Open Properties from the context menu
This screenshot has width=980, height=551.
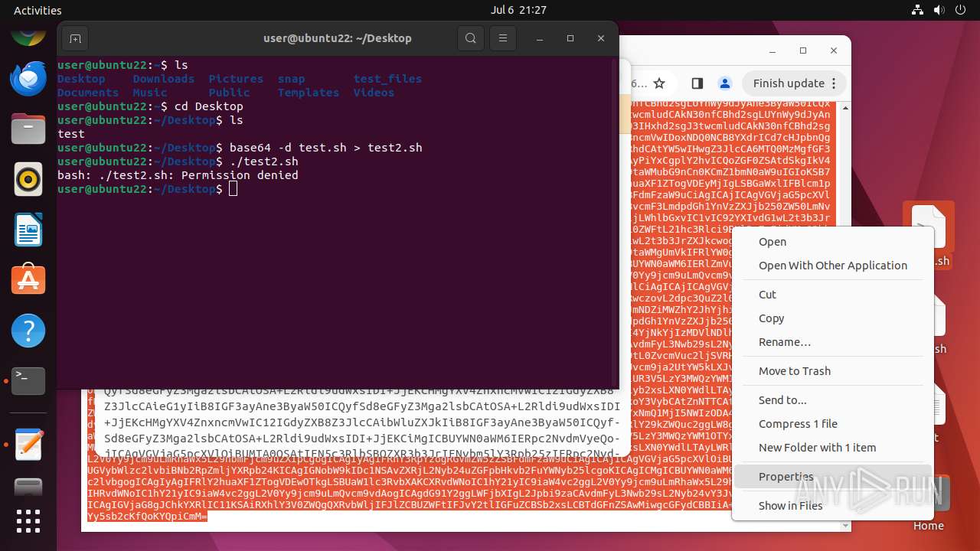786,477
